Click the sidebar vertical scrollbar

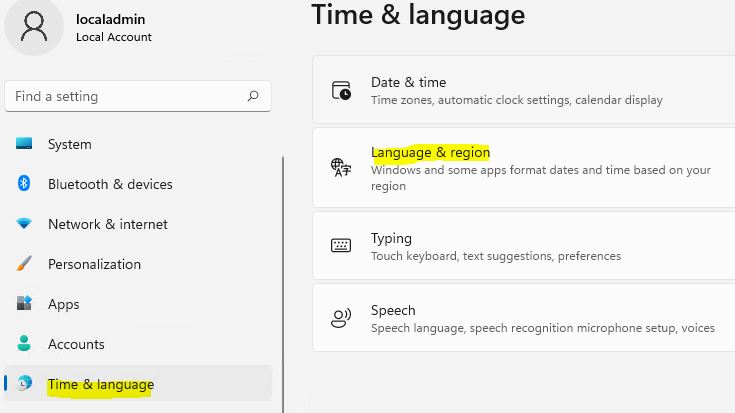tap(283, 284)
